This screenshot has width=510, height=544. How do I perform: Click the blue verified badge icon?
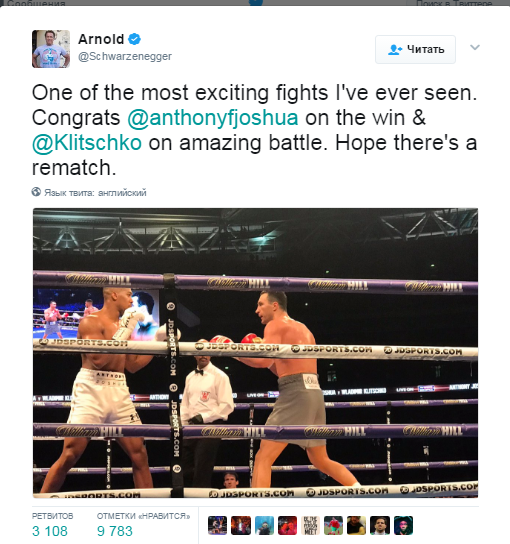point(134,39)
